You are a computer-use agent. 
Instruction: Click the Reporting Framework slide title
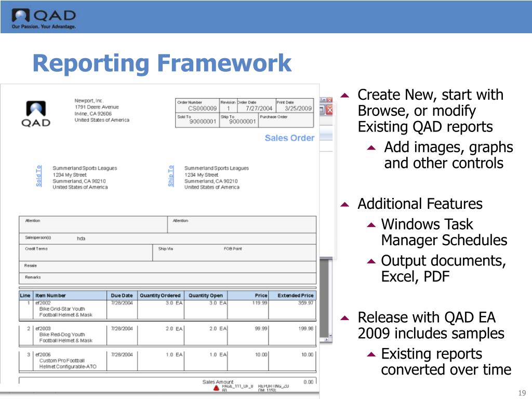(162, 63)
